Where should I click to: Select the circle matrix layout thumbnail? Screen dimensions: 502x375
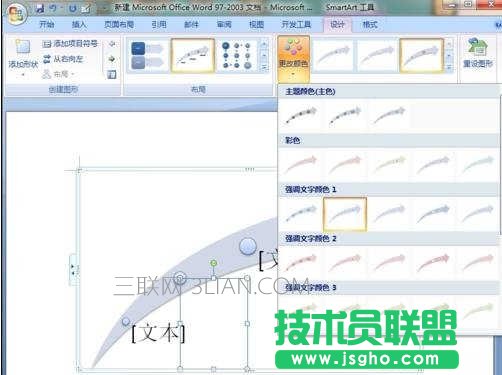pyautogui.click(x=237, y=55)
